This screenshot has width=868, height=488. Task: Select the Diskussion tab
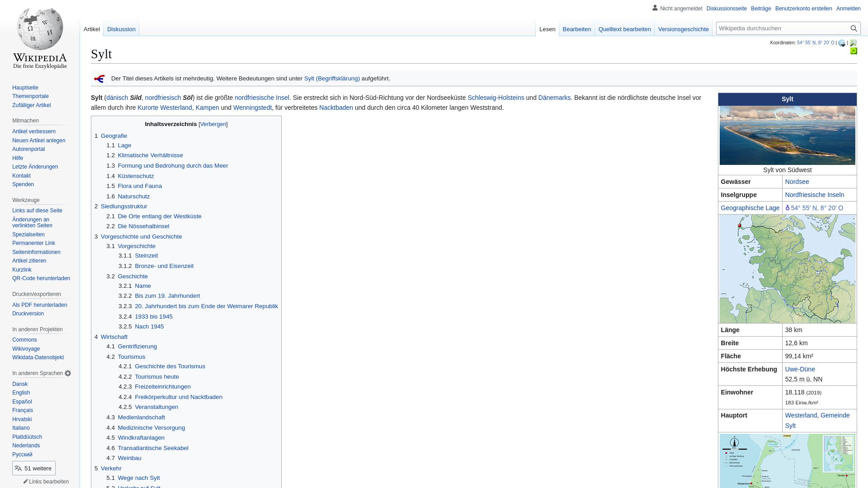click(121, 29)
